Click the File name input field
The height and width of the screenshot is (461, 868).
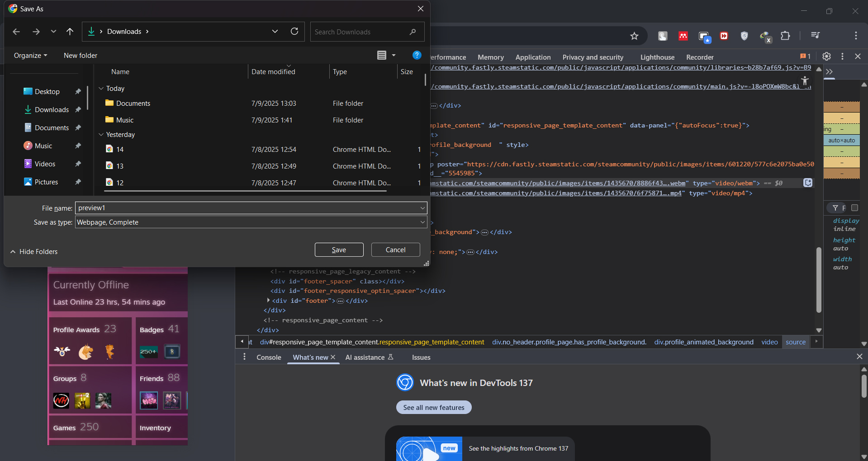point(247,208)
